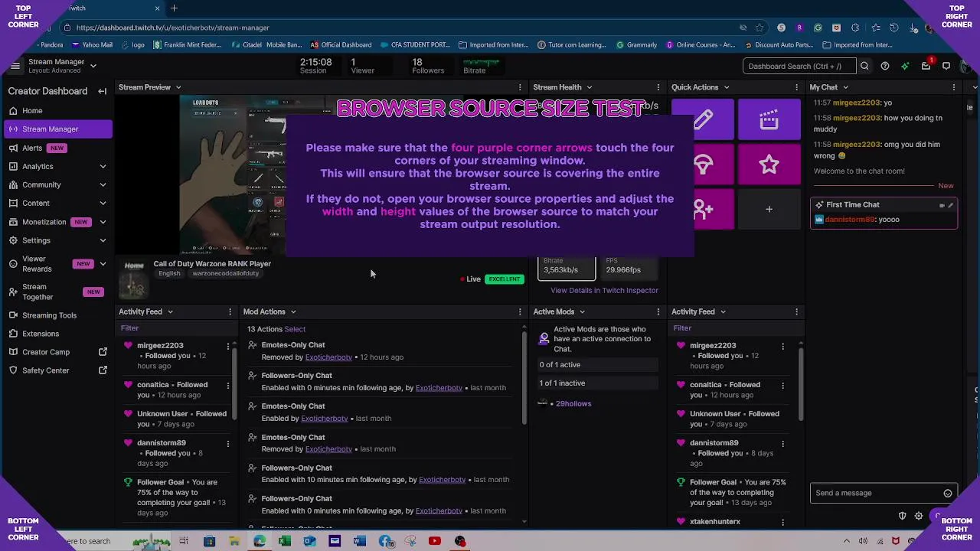Open Word from the Windows taskbar
Screen dimensions: 980x551
pos(359,541)
